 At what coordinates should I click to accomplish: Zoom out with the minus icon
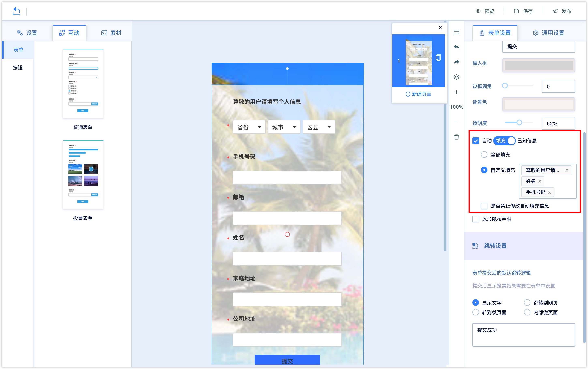coord(456,122)
